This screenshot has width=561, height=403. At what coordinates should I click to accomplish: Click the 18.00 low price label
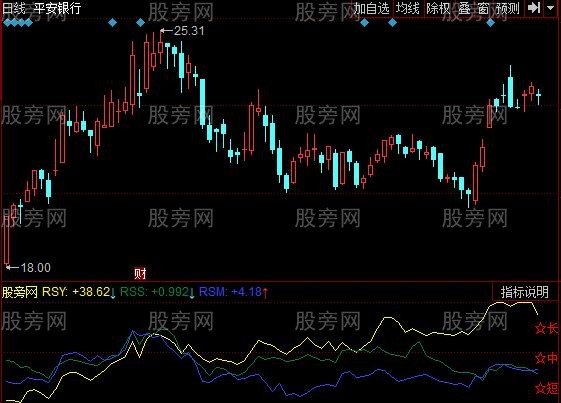(36, 267)
